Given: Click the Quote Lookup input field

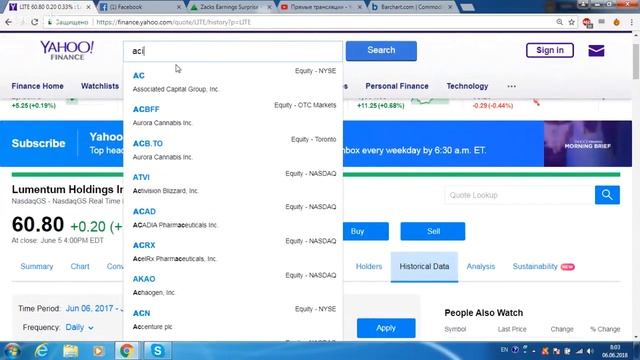Looking at the screenshot, I should (x=520, y=195).
